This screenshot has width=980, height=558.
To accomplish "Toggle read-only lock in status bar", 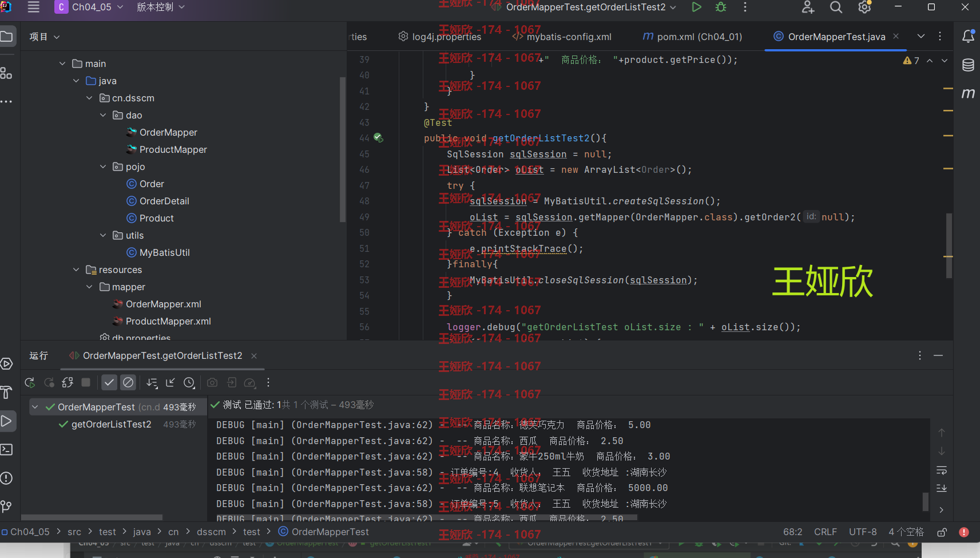I will [942, 532].
